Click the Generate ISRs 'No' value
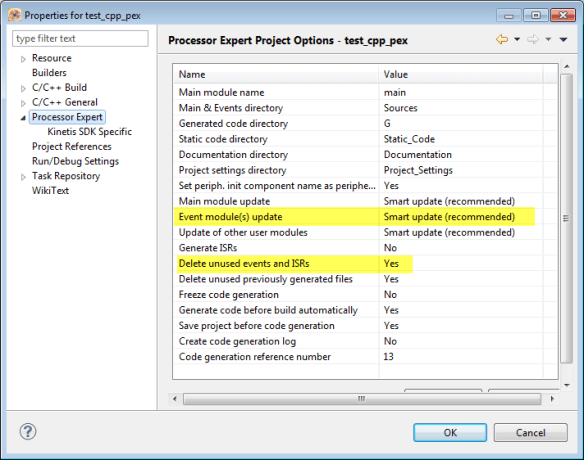 tap(390, 248)
